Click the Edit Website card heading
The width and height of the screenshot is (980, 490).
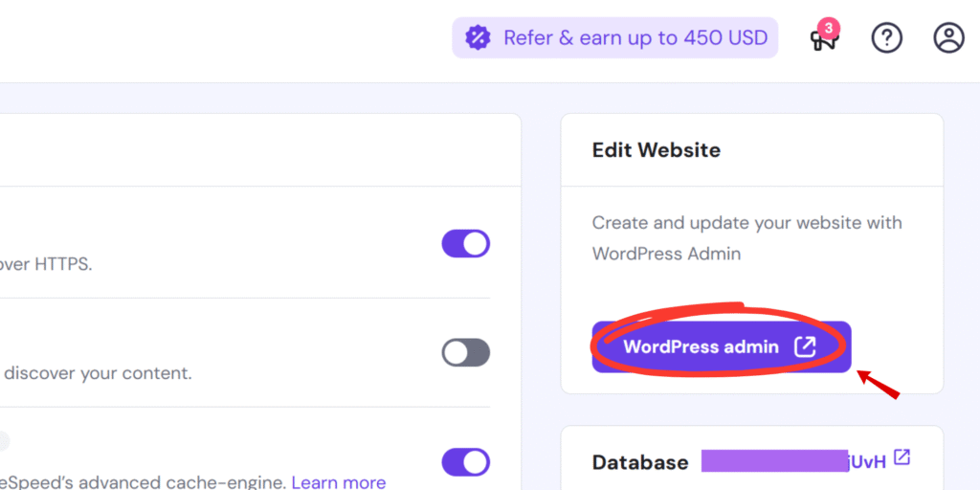[x=656, y=150]
